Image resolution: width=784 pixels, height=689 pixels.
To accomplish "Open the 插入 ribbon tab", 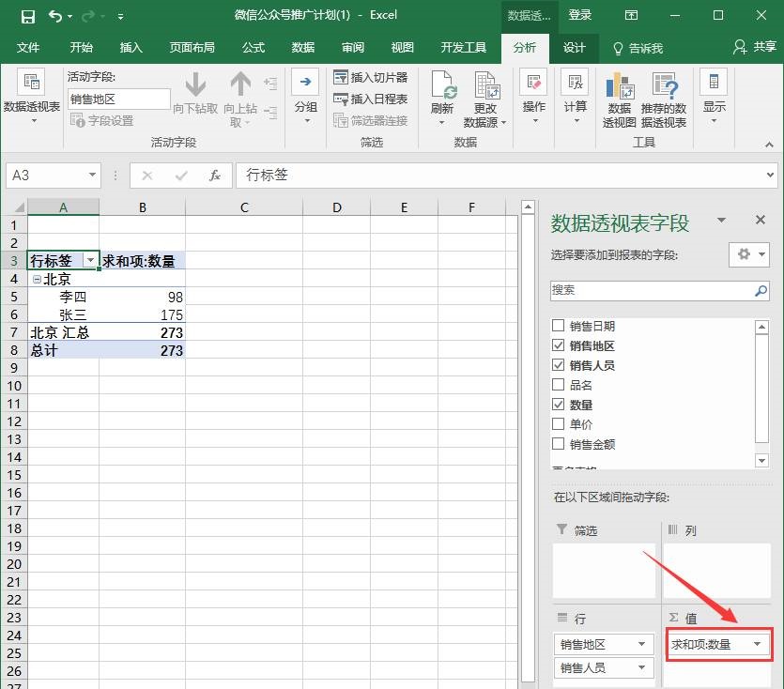I will (131, 48).
